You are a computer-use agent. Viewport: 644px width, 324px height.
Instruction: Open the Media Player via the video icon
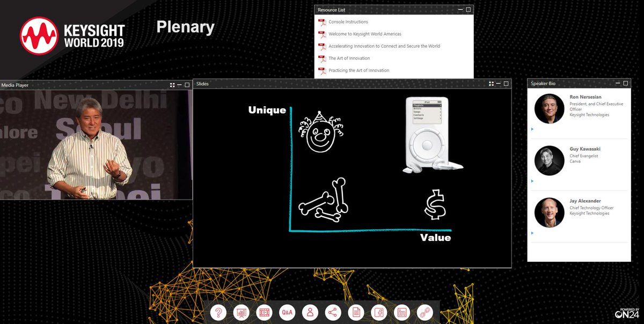click(x=264, y=312)
